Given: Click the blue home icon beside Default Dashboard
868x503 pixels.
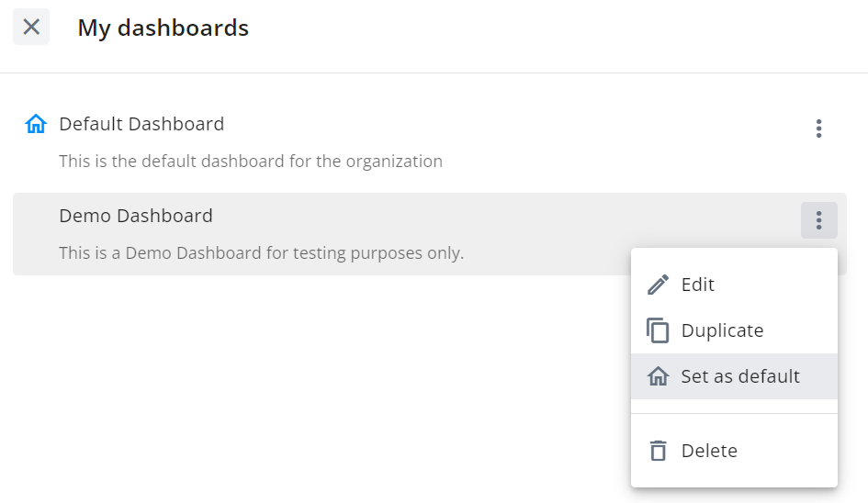Looking at the screenshot, I should click(36, 124).
